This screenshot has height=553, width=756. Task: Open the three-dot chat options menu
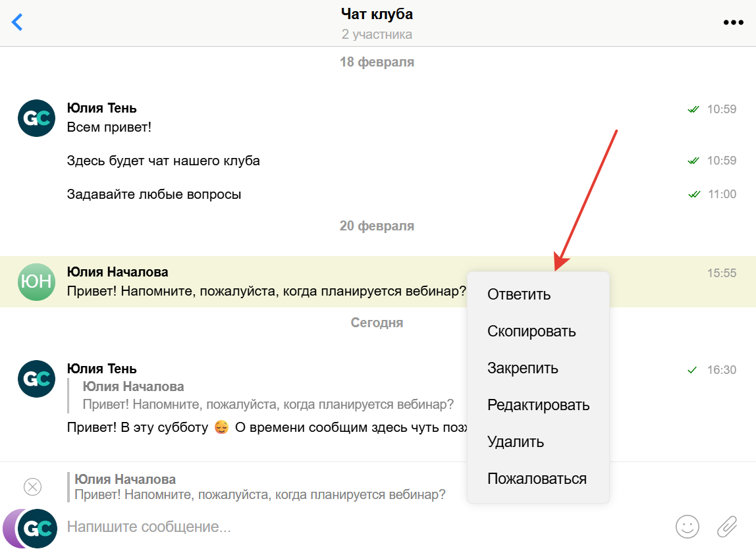pyautogui.click(x=734, y=22)
